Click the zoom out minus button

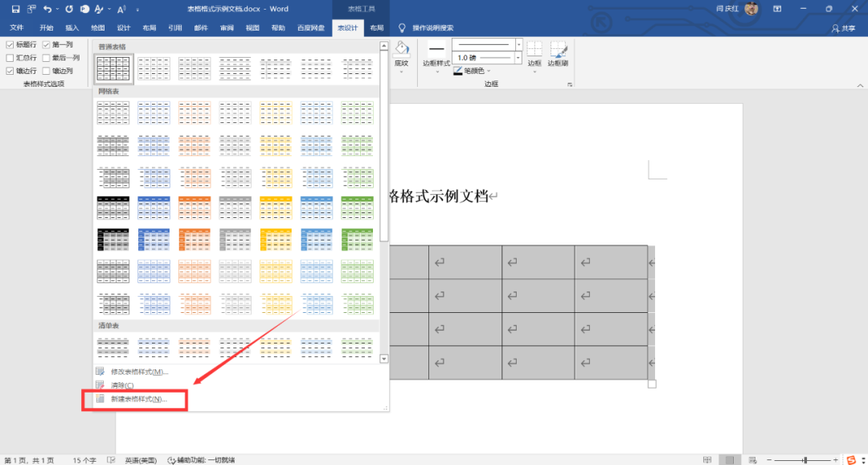pos(769,460)
